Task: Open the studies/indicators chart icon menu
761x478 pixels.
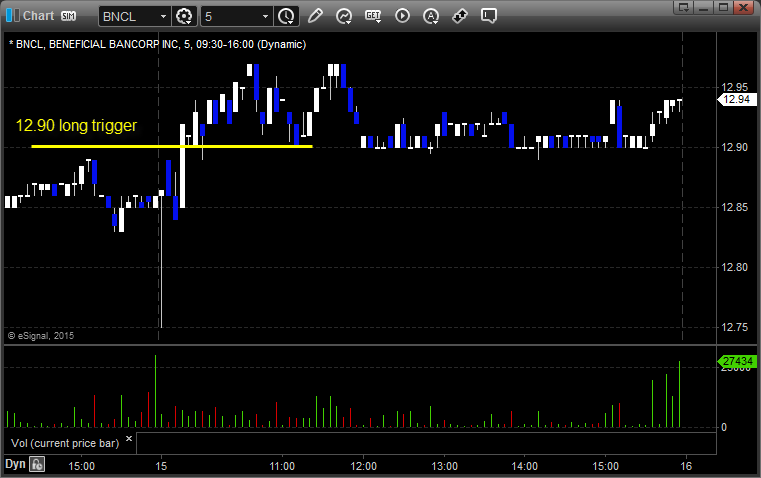Action: tap(344, 16)
